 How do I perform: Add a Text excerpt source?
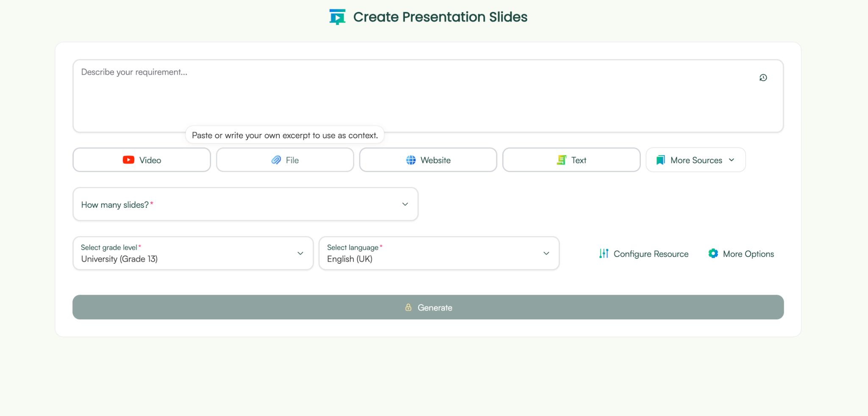[571, 160]
